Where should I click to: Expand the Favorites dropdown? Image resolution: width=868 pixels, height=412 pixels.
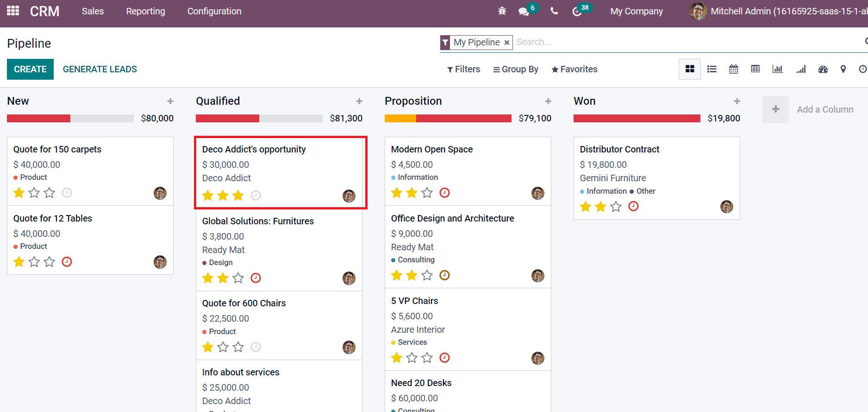click(575, 69)
